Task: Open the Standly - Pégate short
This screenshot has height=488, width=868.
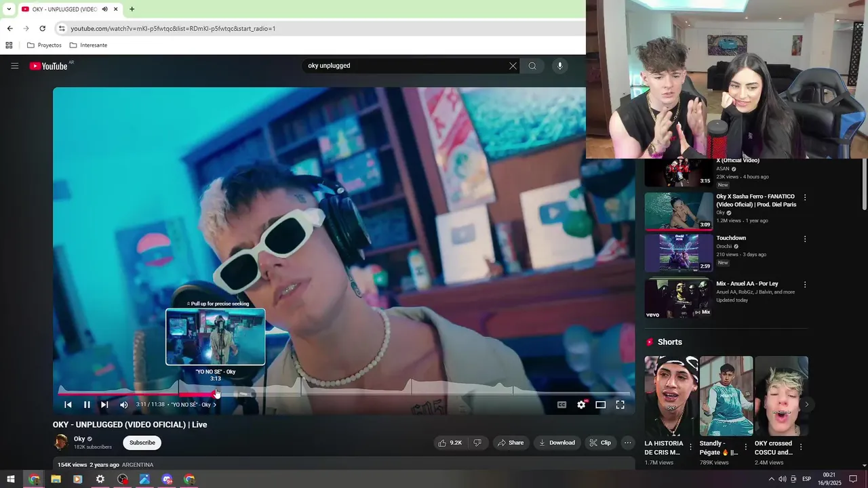Action: (726, 396)
